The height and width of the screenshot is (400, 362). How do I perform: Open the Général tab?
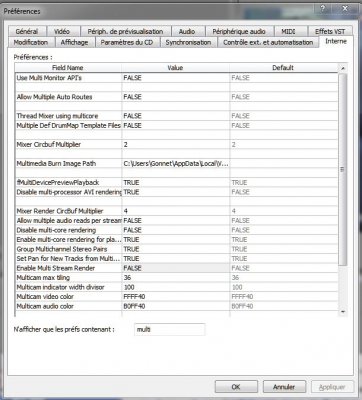27,31
